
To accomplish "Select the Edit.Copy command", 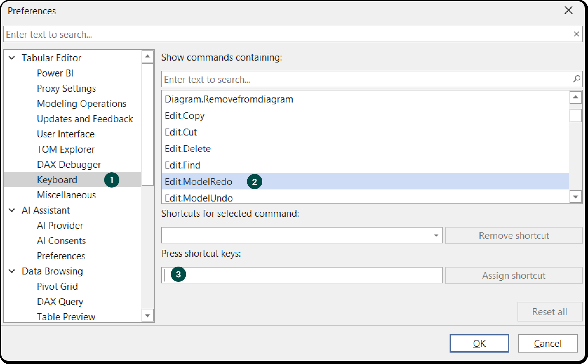I will coord(365,116).
